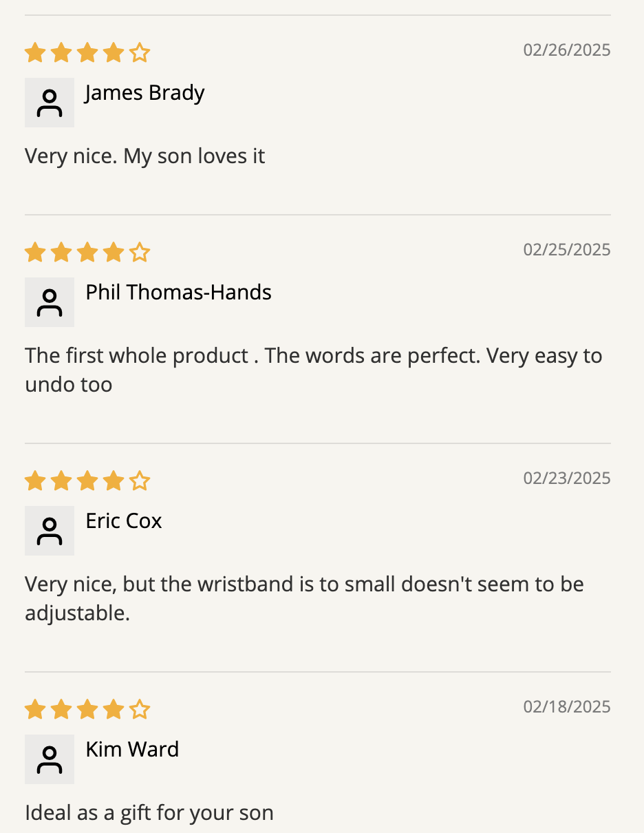The height and width of the screenshot is (833, 644).
Task: Select the reviewer name Phil Thomas-Hands
Action: point(178,293)
